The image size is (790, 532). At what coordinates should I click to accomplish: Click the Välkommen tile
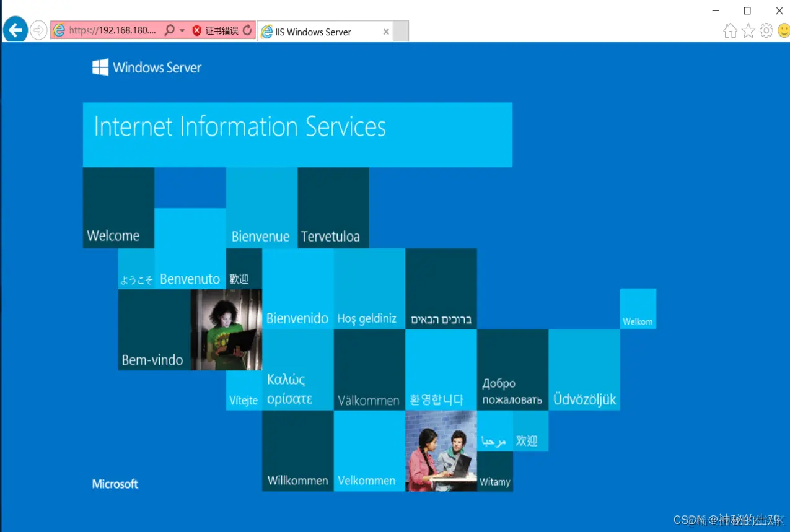pyautogui.click(x=369, y=370)
